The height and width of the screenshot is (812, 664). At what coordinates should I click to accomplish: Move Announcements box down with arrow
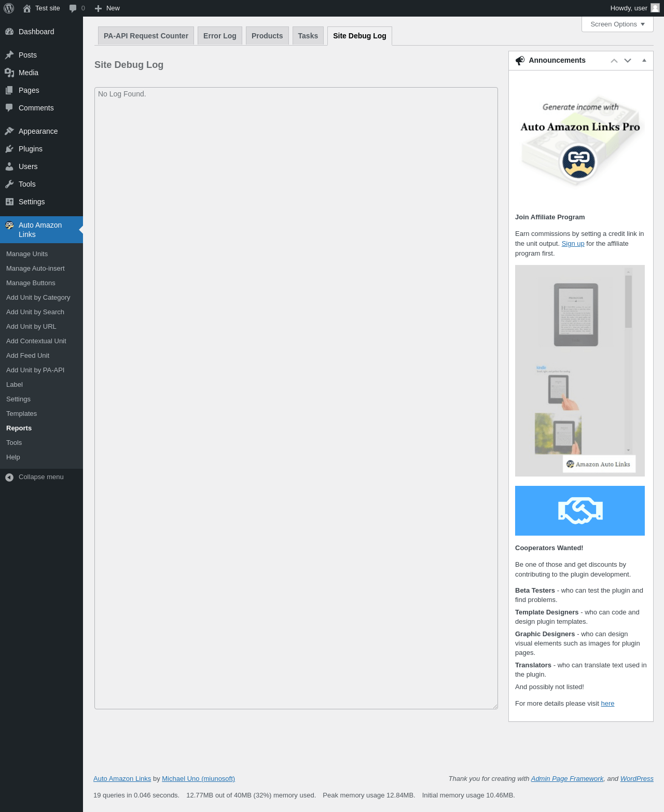628,61
